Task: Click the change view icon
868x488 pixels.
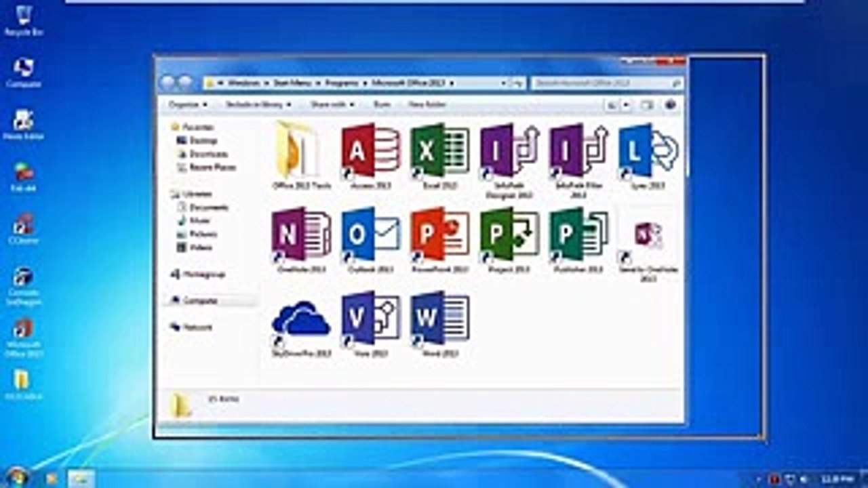Action: pyautogui.click(x=612, y=105)
